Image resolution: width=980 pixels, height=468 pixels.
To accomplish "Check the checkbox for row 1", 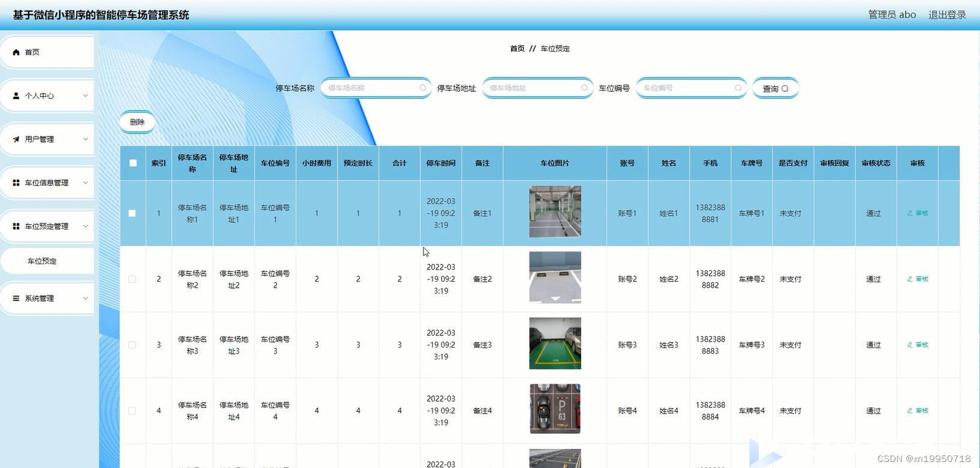I will coord(132,213).
